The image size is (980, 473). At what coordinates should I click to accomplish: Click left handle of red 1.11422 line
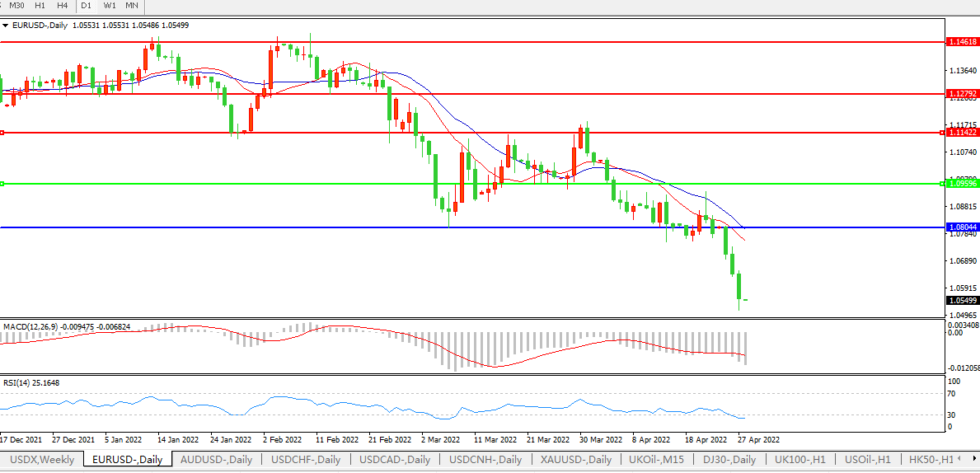tap(3, 132)
